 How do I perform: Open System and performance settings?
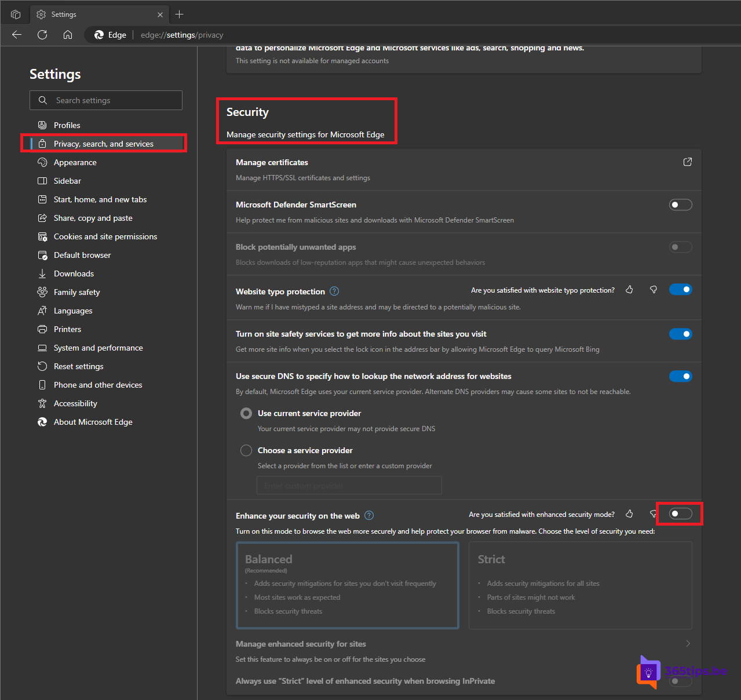pos(98,348)
